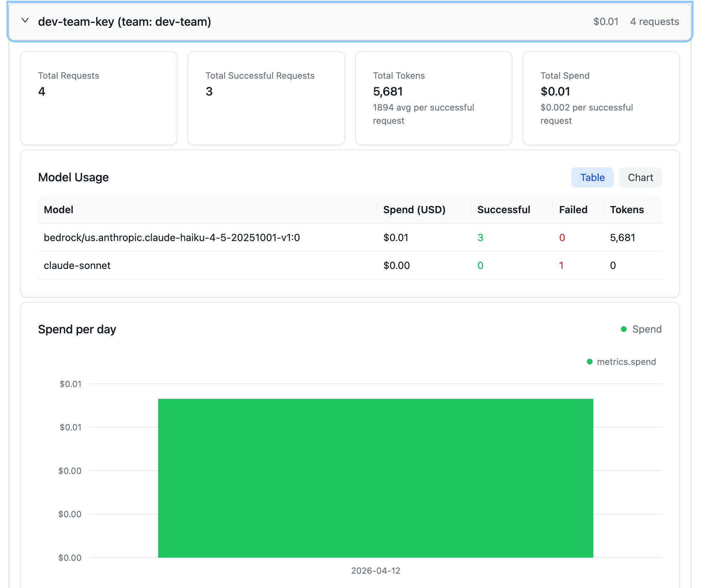Click the 4 requests label in header
The height and width of the screenshot is (588, 710).
tap(654, 21)
